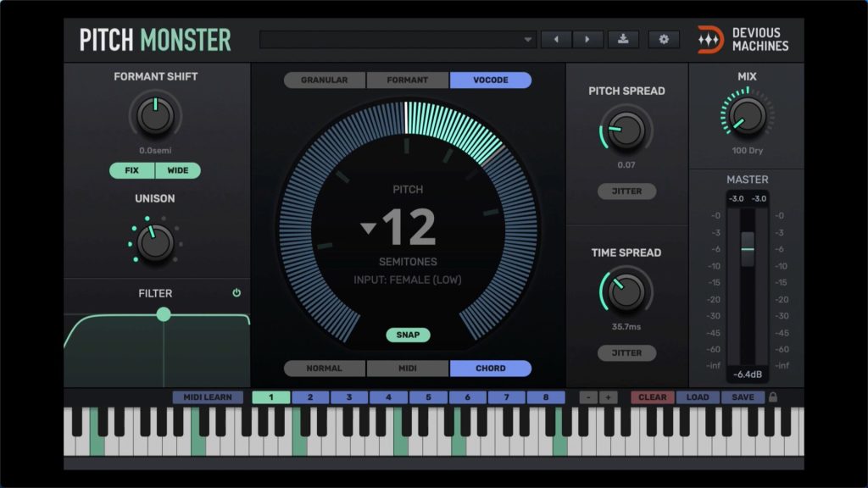Click the 35.7ms time spread value
Screen dimensions: 868x488
626,327
